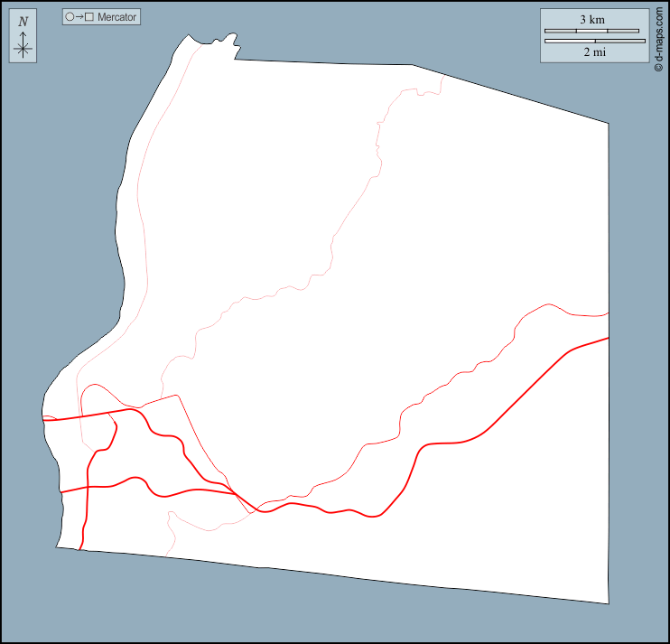
Task: Click the letter N above the compass
Action: (23, 22)
